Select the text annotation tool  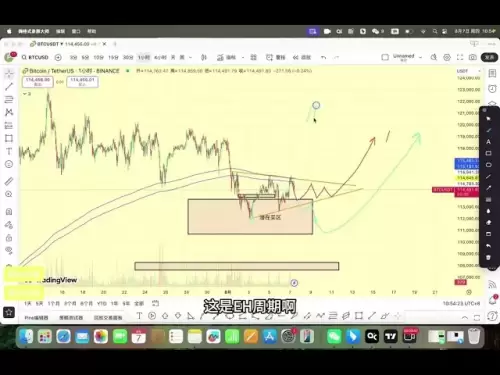[9, 151]
